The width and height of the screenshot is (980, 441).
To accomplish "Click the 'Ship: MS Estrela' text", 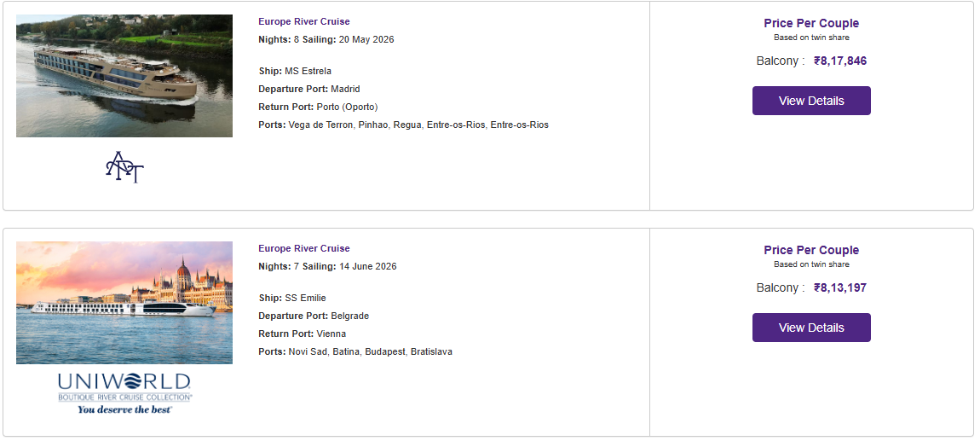I will [295, 71].
